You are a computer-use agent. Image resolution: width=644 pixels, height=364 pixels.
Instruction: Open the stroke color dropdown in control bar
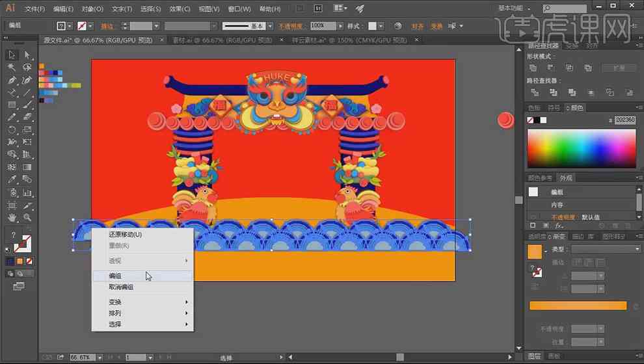coord(90,26)
